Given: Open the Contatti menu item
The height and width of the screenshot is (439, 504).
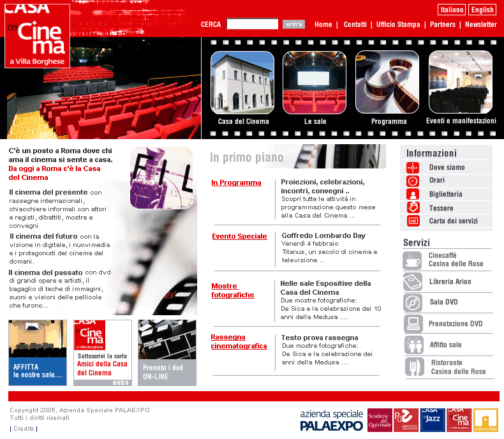Looking at the screenshot, I should coord(355,24).
